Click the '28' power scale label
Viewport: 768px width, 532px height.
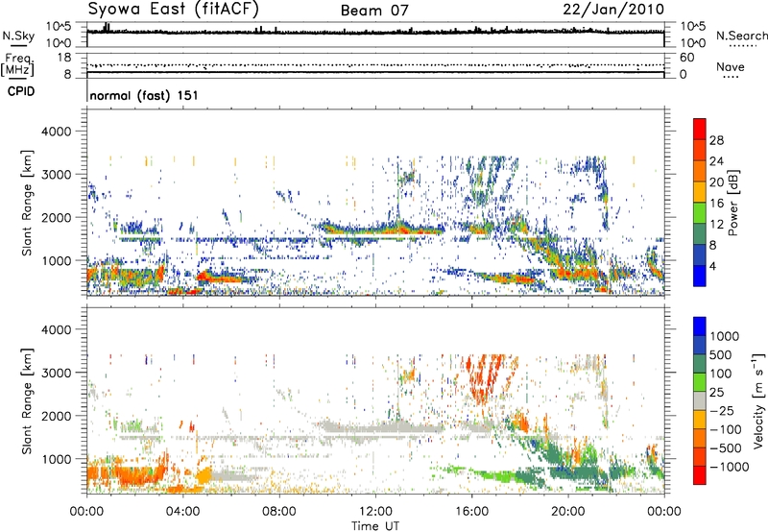tap(716, 140)
